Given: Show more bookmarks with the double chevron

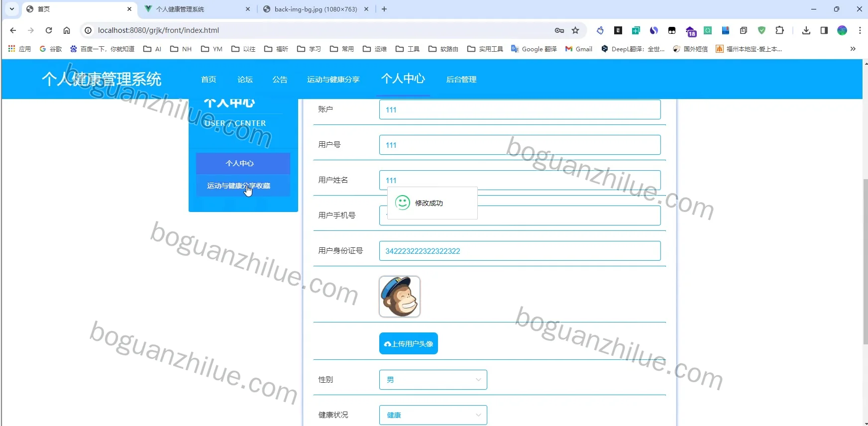Looking at the screenshot, I should (x=853, y=49).
